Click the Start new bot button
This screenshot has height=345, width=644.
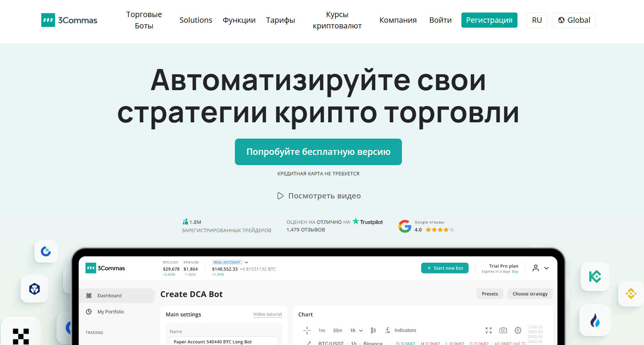pyautogui.click(x=445, y=268)
